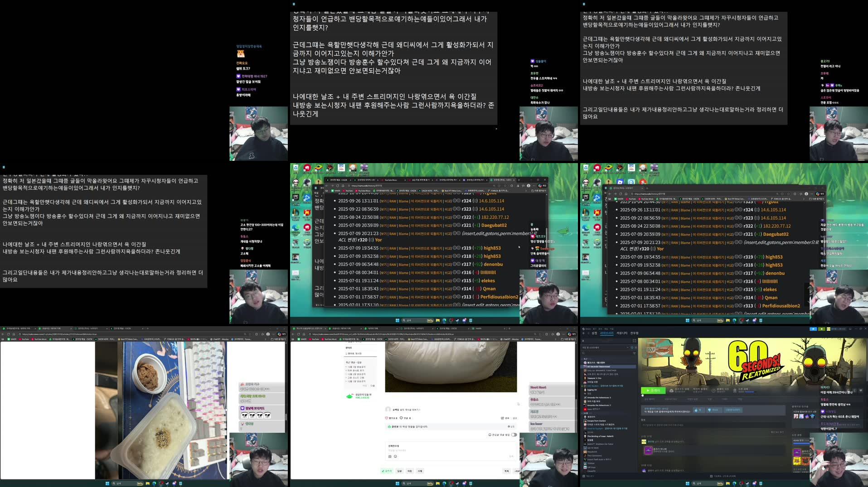Image resolution: width=868 pixels, height=487 pixels.
Task: Switch to the 커뮤니티 menu in Steam
Action: [621, 333]
